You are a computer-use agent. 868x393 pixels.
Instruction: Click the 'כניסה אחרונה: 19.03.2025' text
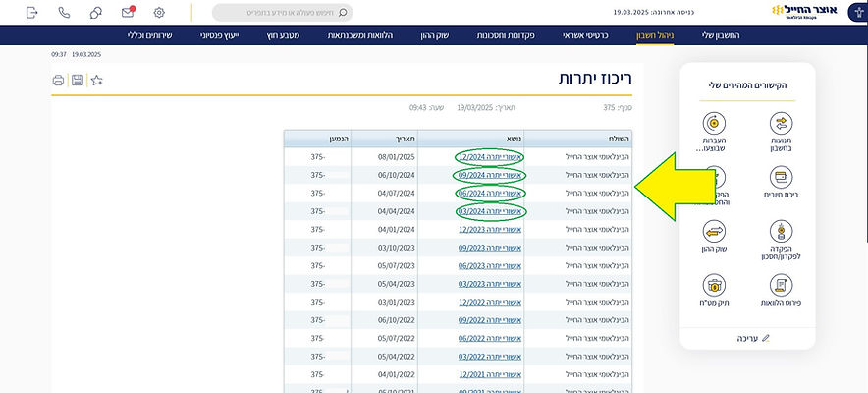(654, 11)
